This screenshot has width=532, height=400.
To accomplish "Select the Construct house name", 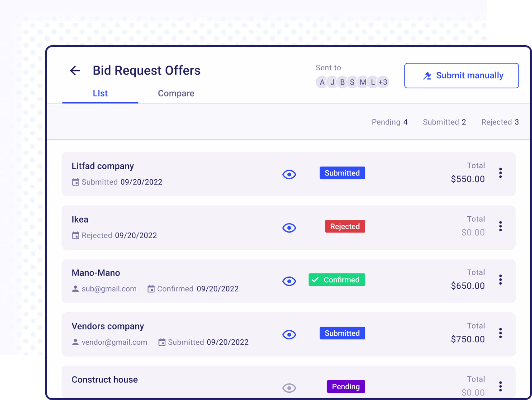I will 105,380.
